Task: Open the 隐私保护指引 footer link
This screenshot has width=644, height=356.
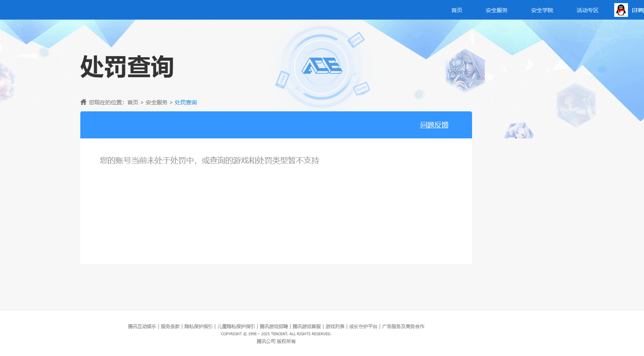Action: [198, 326]
